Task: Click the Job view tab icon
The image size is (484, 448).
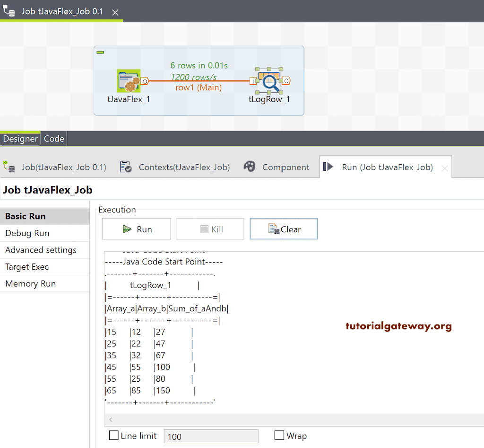Action: point(9,167)
